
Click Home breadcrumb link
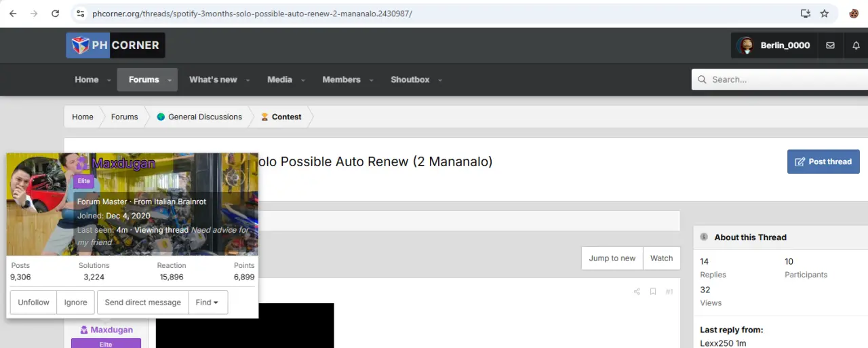pyautogui.click(x=83, y=117)
